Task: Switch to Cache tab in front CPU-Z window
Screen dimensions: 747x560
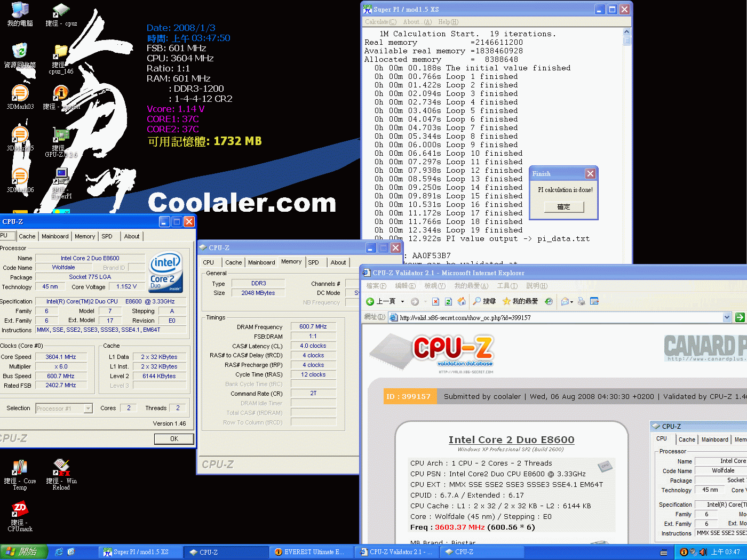Action: tap(27, 236)
